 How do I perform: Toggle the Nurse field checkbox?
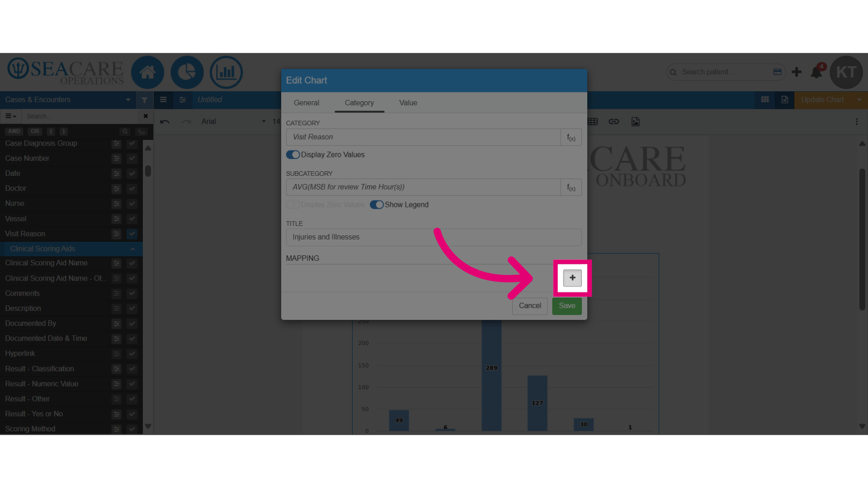tap(132, 204)
